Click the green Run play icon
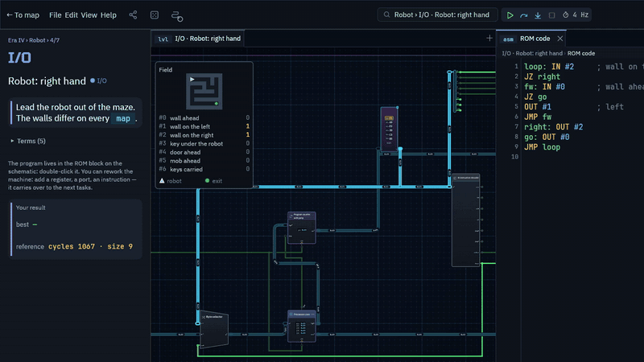The height and width of the screenshot is (362, 644). pos(510,15)
